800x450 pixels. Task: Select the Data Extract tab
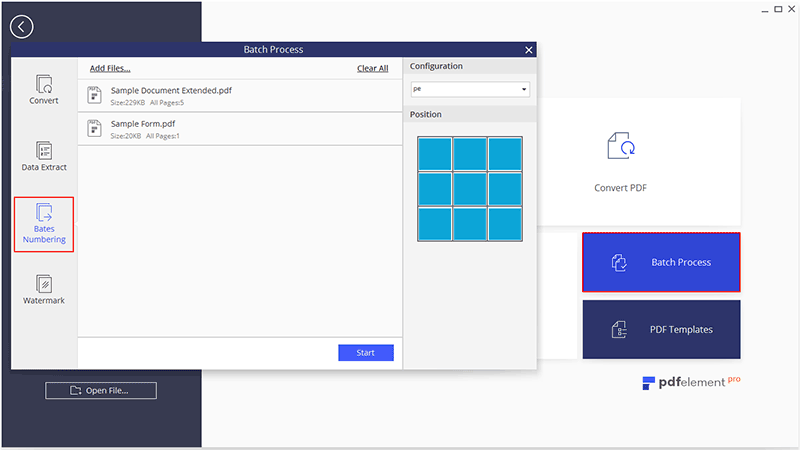pyautogui.click(x=44, y=156)
